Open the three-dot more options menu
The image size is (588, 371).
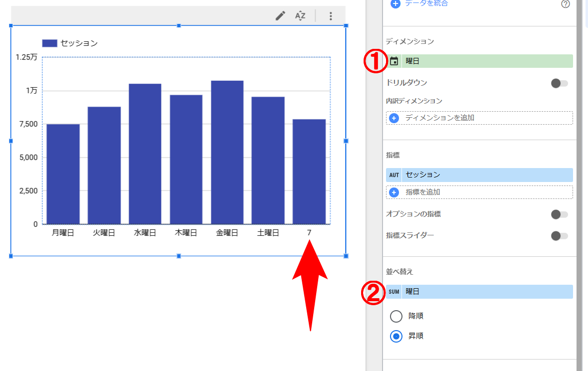tap(330, 16)
